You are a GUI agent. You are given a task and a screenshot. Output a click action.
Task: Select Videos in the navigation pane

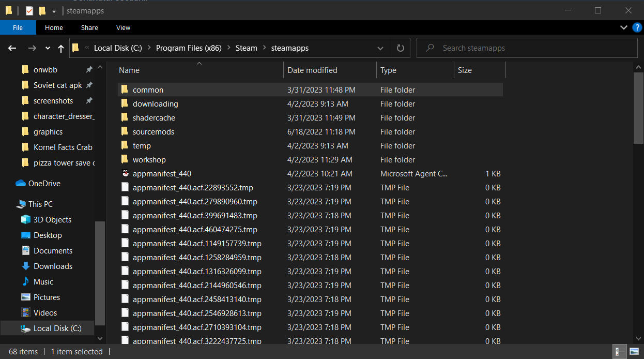point(25,312)
